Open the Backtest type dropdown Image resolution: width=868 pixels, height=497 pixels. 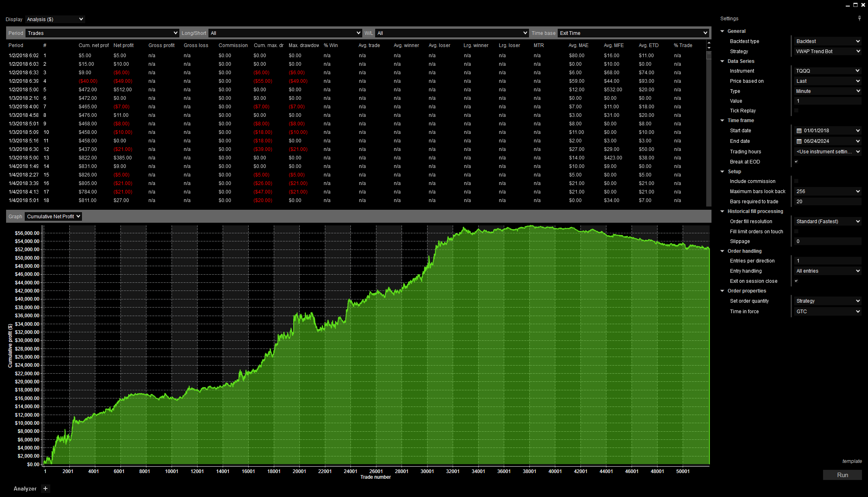click(x=827, y=41)
